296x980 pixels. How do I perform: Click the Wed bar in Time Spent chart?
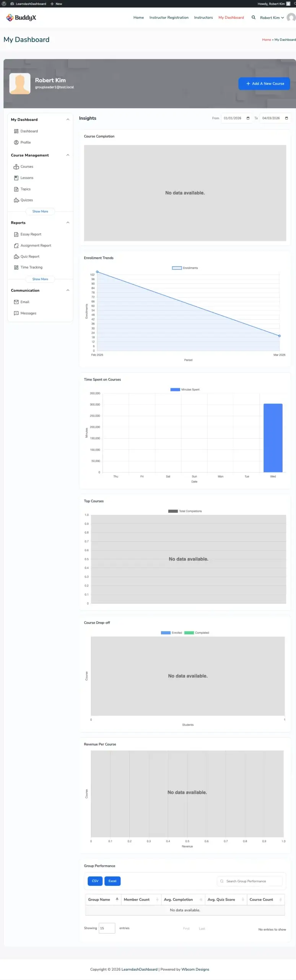click(x=273, y=438)
